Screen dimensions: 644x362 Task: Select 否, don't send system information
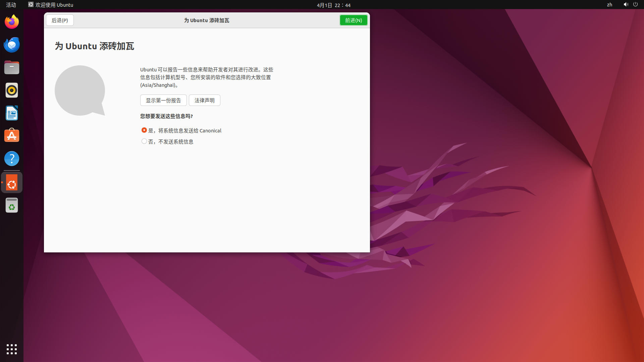[x=144, y=141]
